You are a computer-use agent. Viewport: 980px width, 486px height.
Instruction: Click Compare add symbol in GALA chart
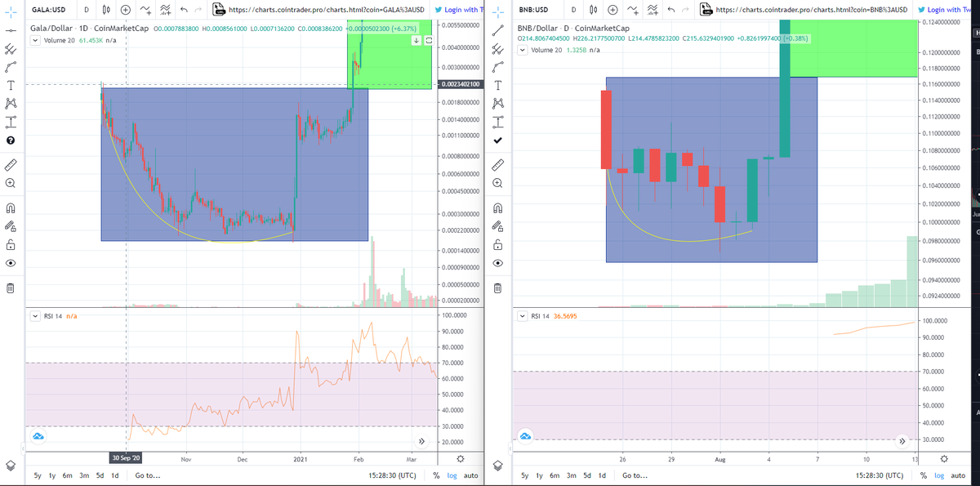(x=126, y=10)
